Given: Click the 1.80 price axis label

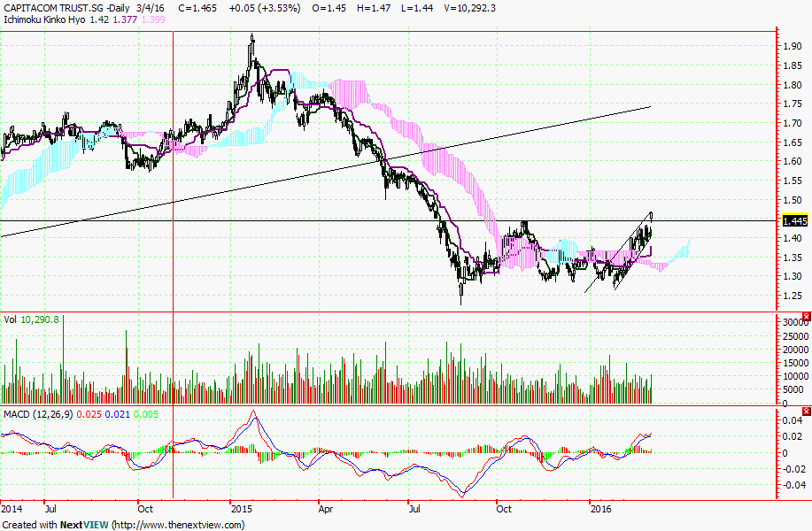Looking at the screenshot, I should (793, 85).
